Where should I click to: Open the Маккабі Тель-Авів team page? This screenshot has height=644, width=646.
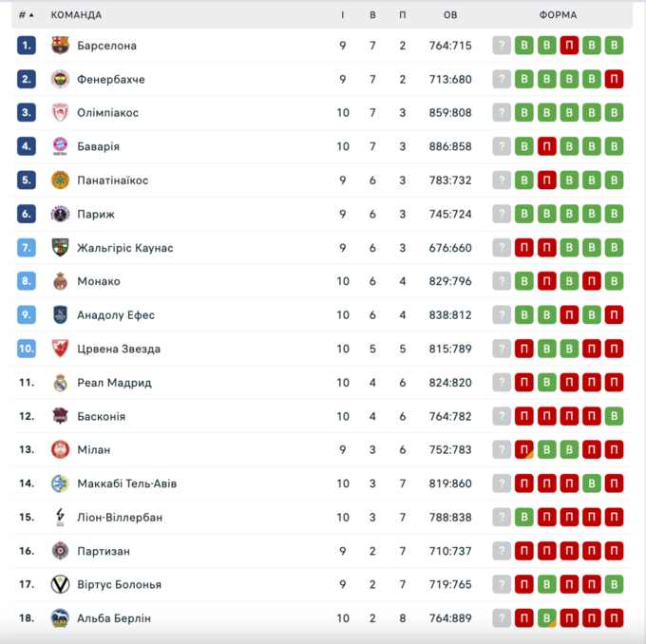point(126,483)
